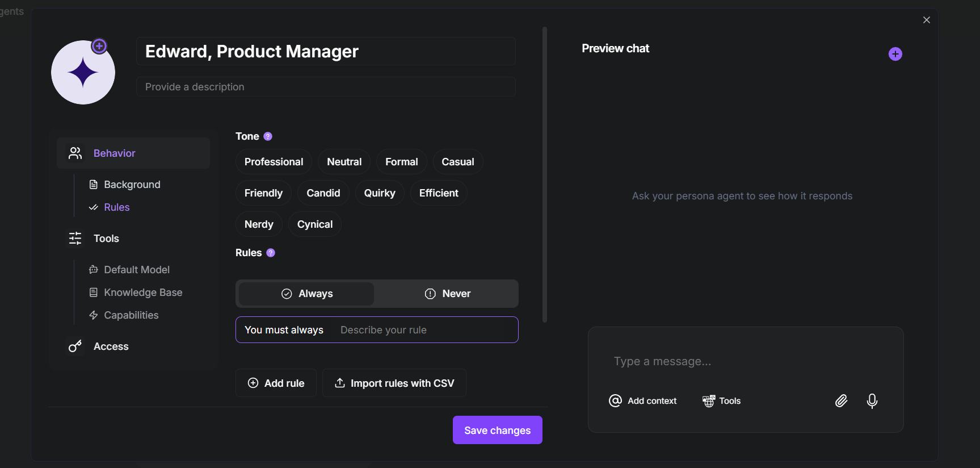Expand the Tools section in the sidebar
The image size is (980, 468).
[106, 239]
